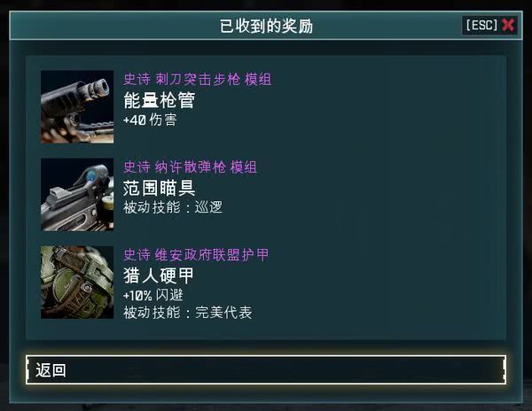532x411 pixels.
Task: Click the +40 伤害 stat text
Action: click(x=150, y=120)
